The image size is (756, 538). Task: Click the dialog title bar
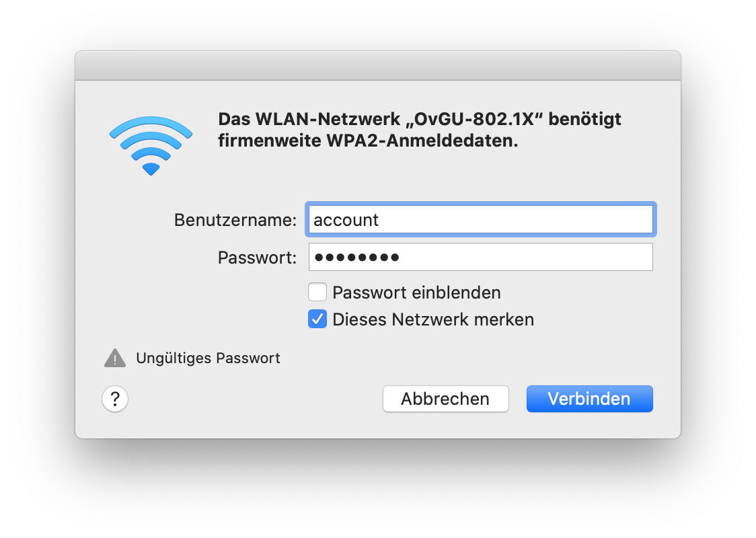377,65
